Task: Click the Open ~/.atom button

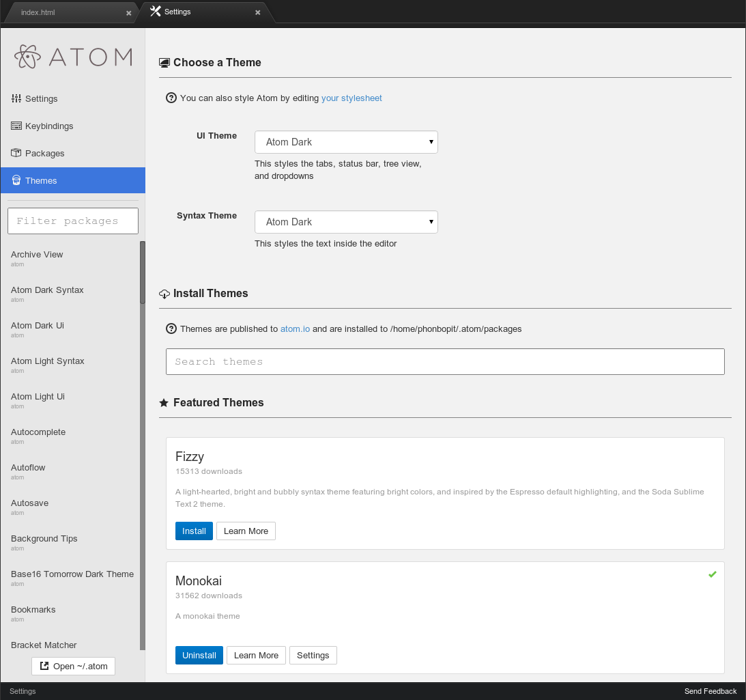Action: click(73, 666)
